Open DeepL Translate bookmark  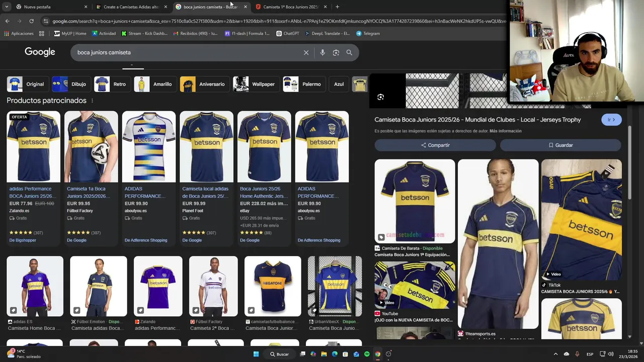pos(327,34)
